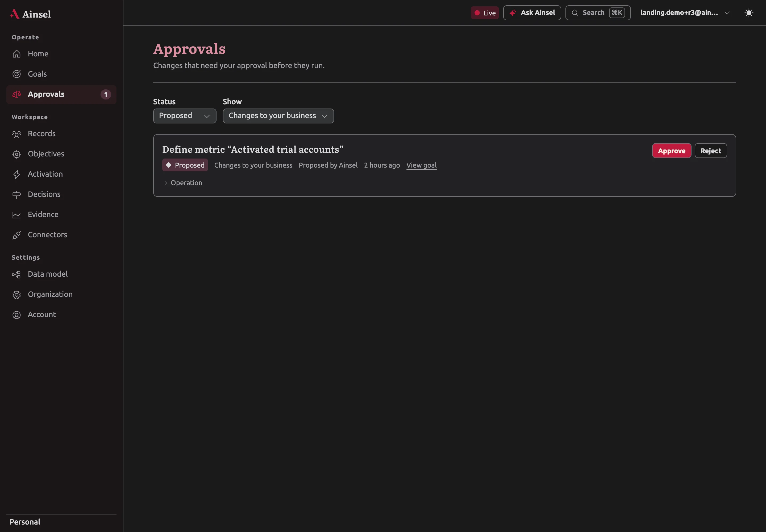Open Account settings

[61, 315]
